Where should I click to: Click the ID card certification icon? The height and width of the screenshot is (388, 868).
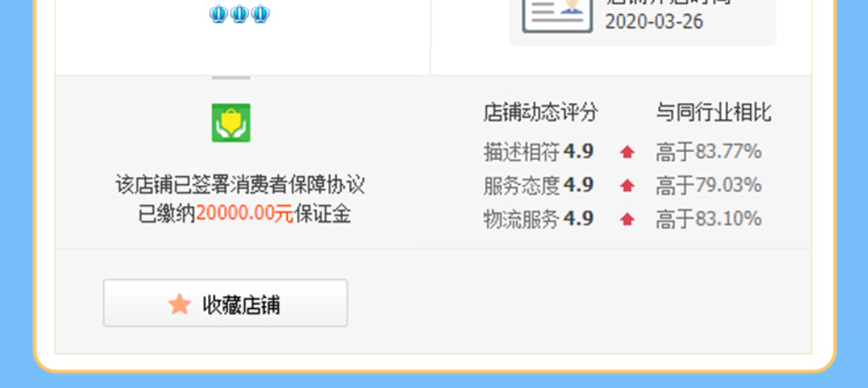pos(557,16)
